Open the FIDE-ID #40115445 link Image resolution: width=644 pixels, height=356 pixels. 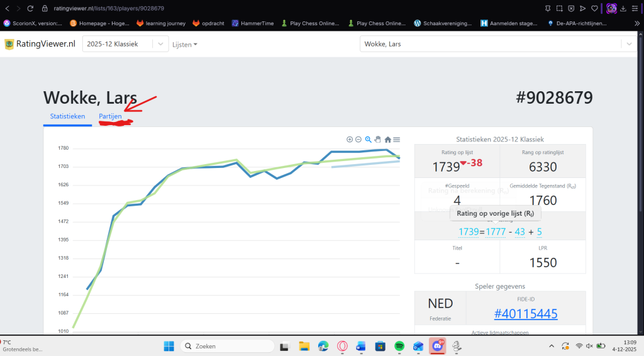525,314
